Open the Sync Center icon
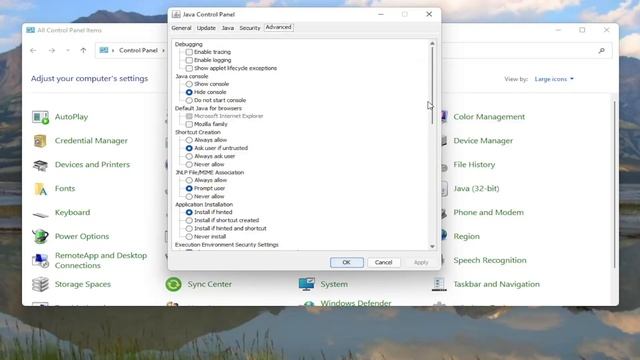Screen dimensions: 640x360 point(173,284)
